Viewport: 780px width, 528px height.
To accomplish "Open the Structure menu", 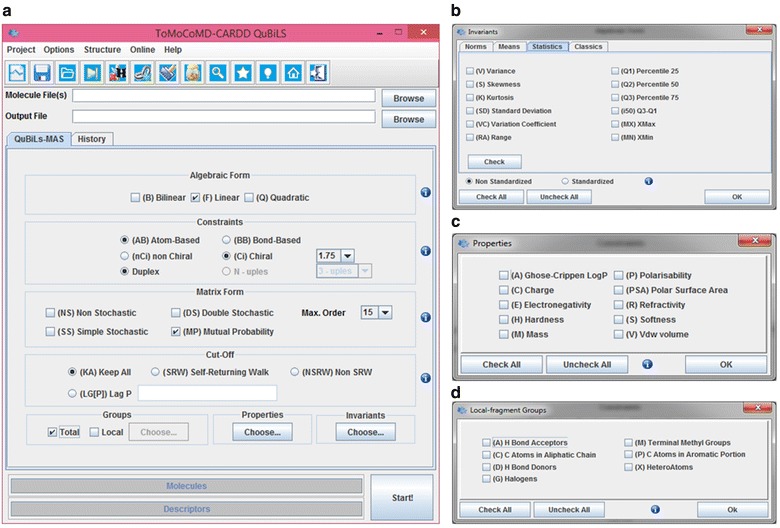I will 102,50.
